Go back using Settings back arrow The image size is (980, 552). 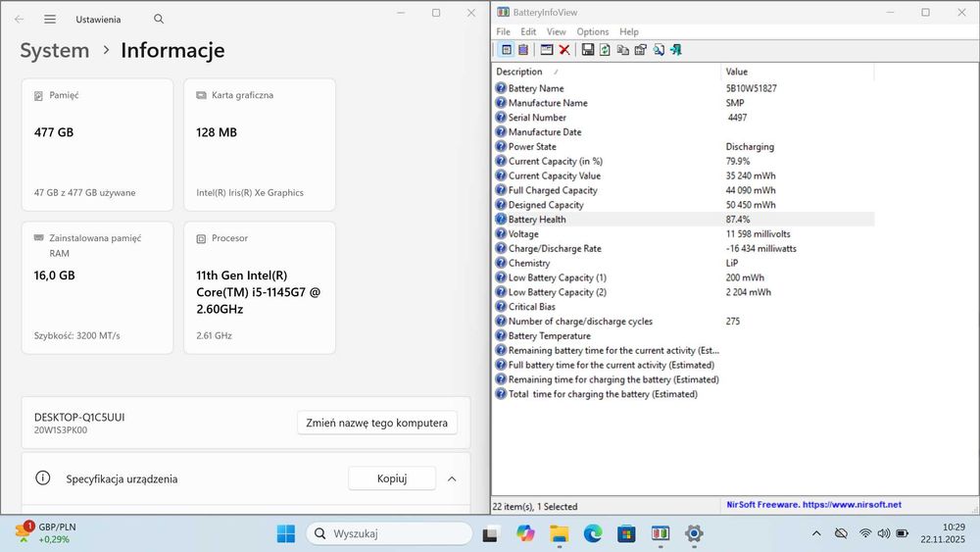(20, 20)
